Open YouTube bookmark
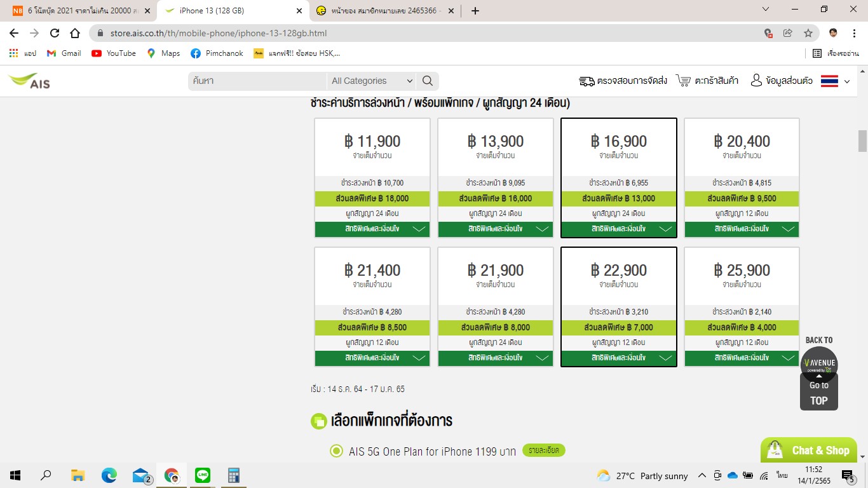868x488 pixels. click(114, 53)
